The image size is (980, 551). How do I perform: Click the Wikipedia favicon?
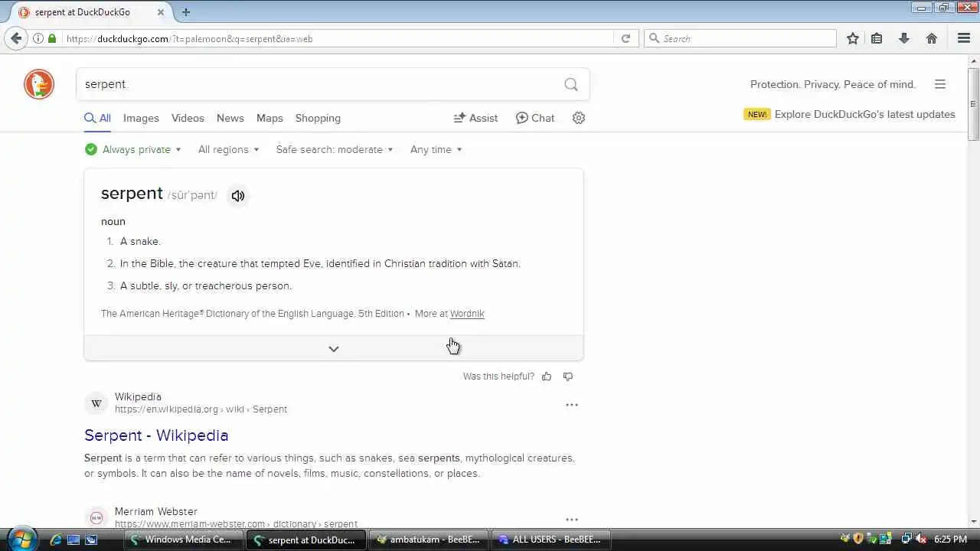coord(96,403)
